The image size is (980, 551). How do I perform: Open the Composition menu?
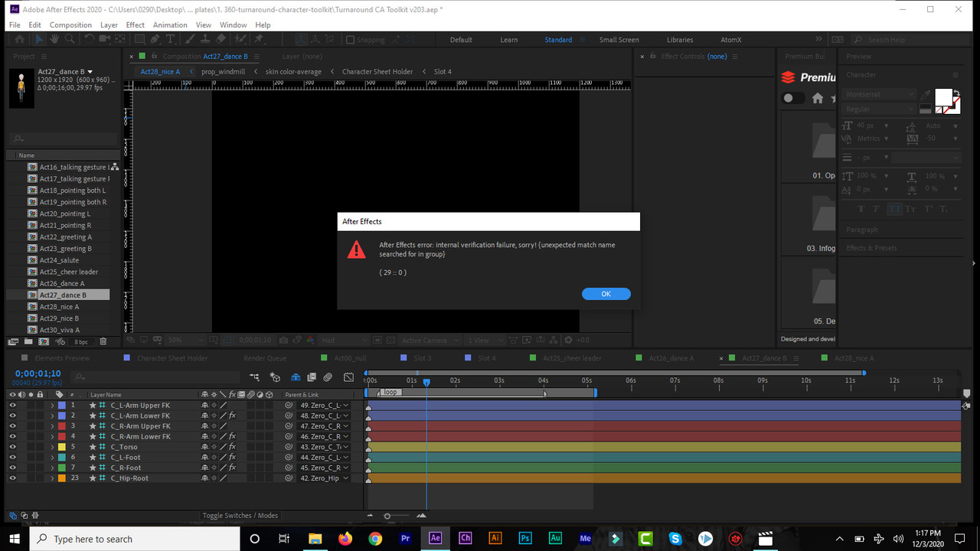coord(70,24)
